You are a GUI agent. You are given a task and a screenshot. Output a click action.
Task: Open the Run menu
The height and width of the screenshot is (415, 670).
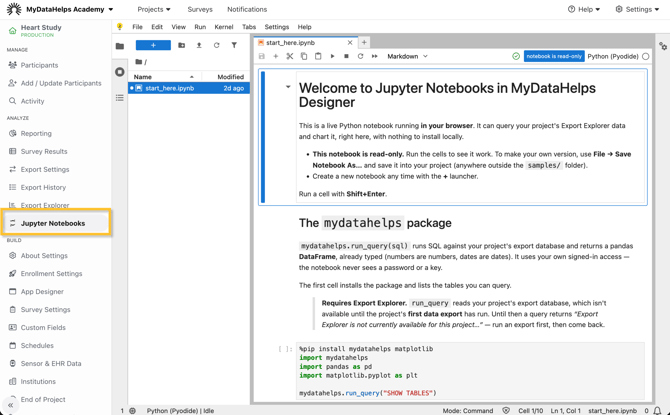200,27
